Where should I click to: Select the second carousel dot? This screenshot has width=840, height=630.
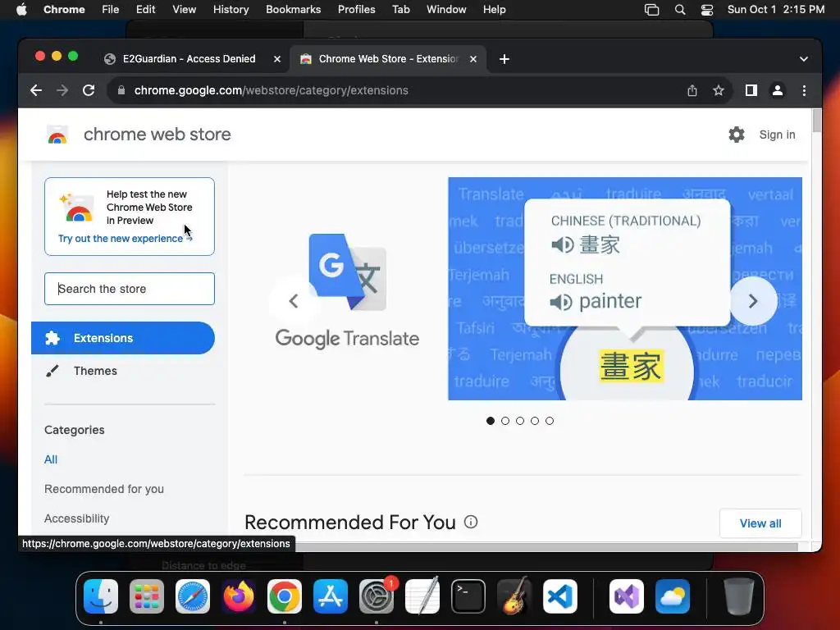(x=505, y=421)
